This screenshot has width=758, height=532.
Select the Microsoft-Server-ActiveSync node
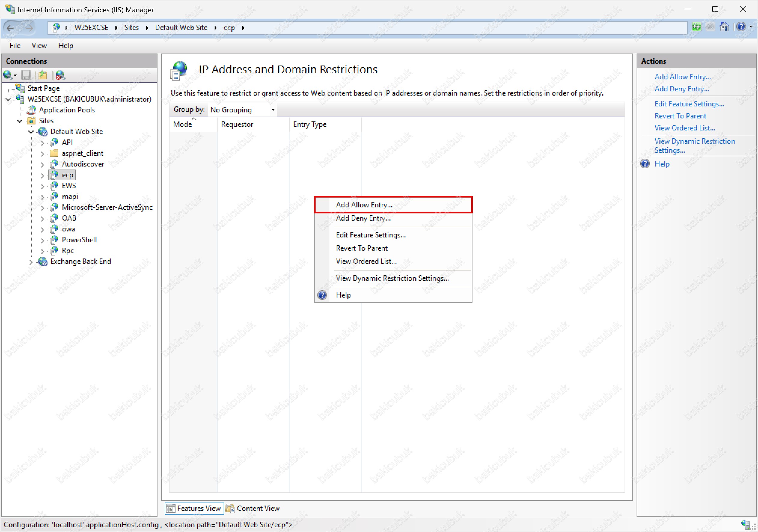[107, 207]
